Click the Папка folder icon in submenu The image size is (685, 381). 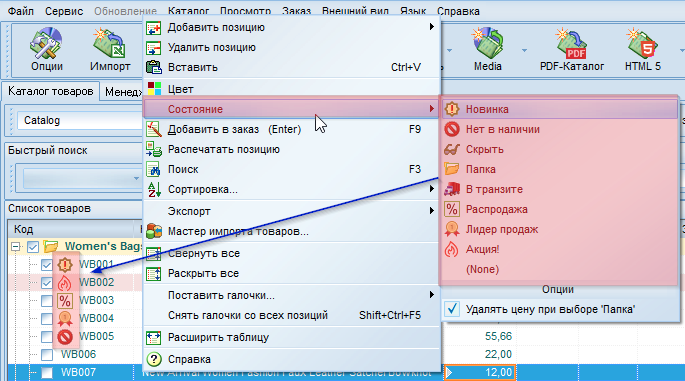[x=452, y=169]
